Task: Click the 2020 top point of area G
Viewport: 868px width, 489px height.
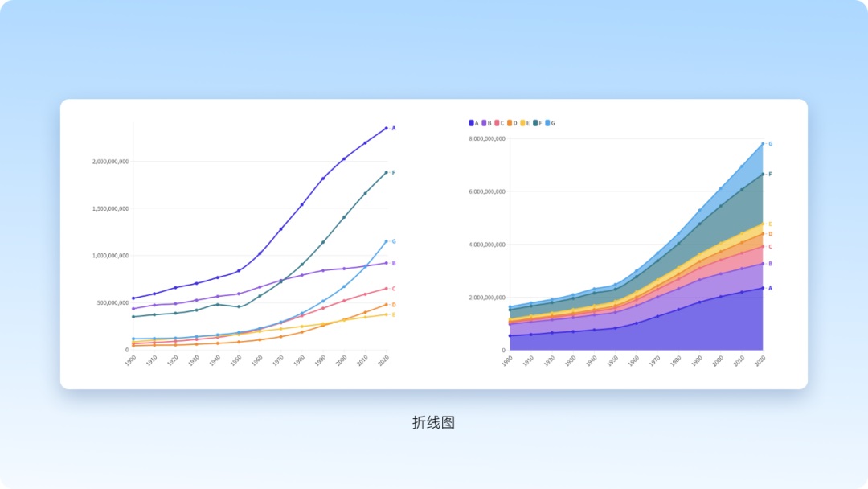Action: point(763,144)
